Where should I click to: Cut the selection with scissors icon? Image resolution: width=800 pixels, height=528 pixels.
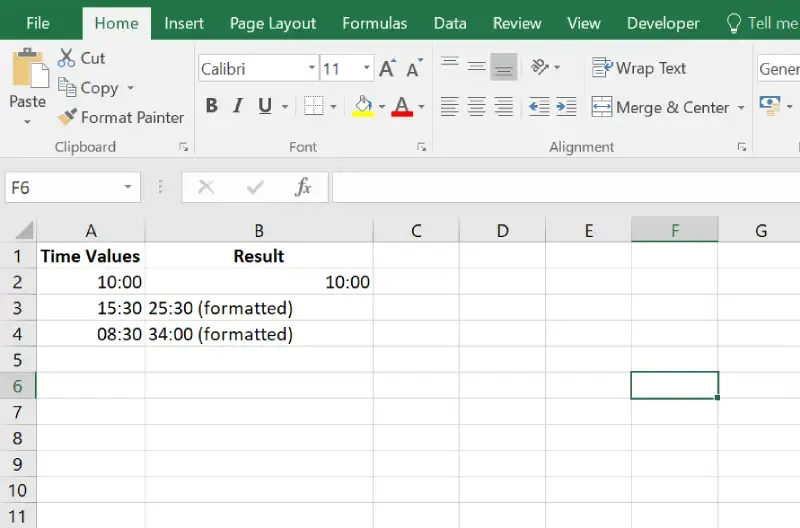point(82,58)
